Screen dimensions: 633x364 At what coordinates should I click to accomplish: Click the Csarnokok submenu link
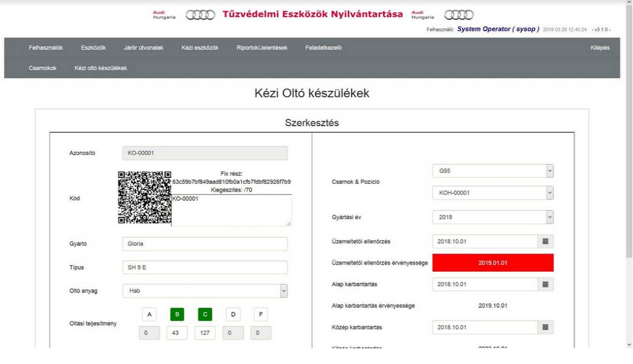(x=43, y=69)
